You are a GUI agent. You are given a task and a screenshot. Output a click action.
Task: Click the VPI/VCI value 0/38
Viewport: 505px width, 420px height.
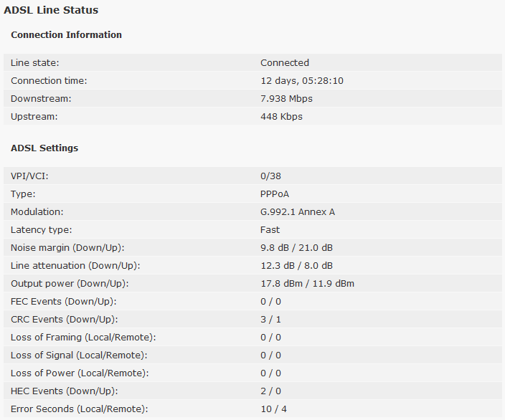coord(270,176)
